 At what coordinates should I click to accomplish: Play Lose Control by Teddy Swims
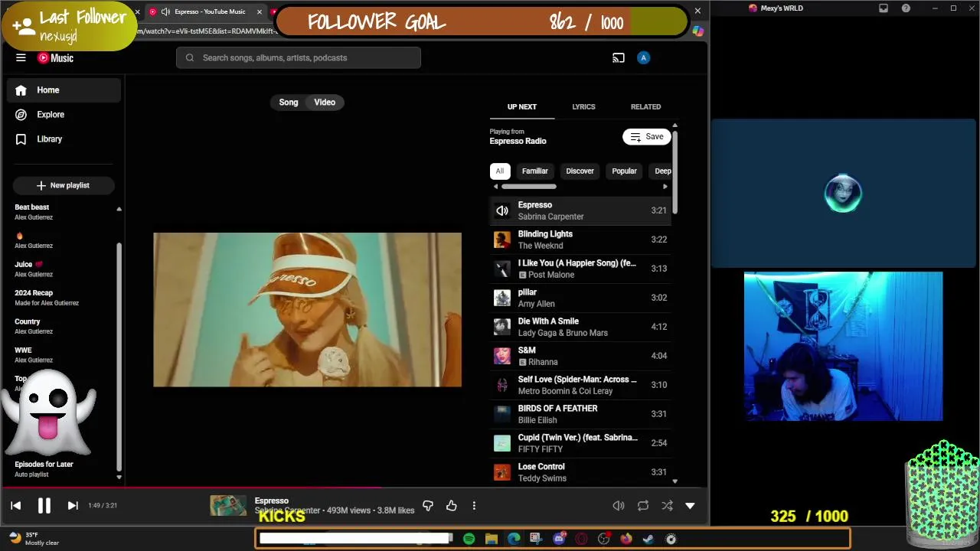tap(580, 472)
